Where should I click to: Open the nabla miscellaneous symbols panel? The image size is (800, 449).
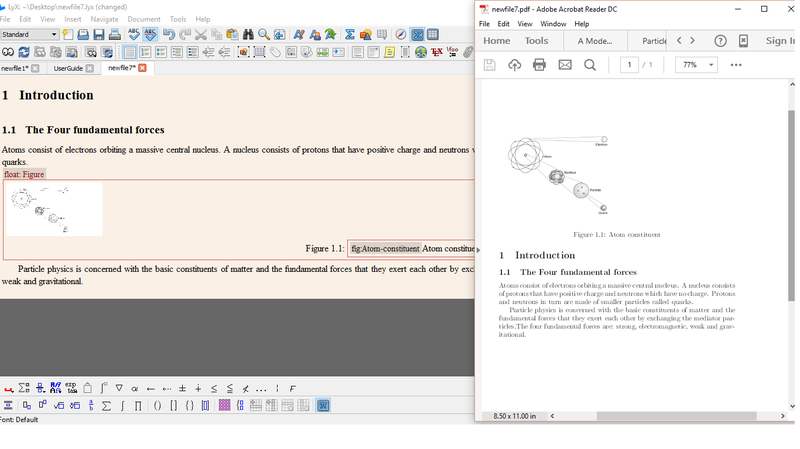click(x=119, y=388)
